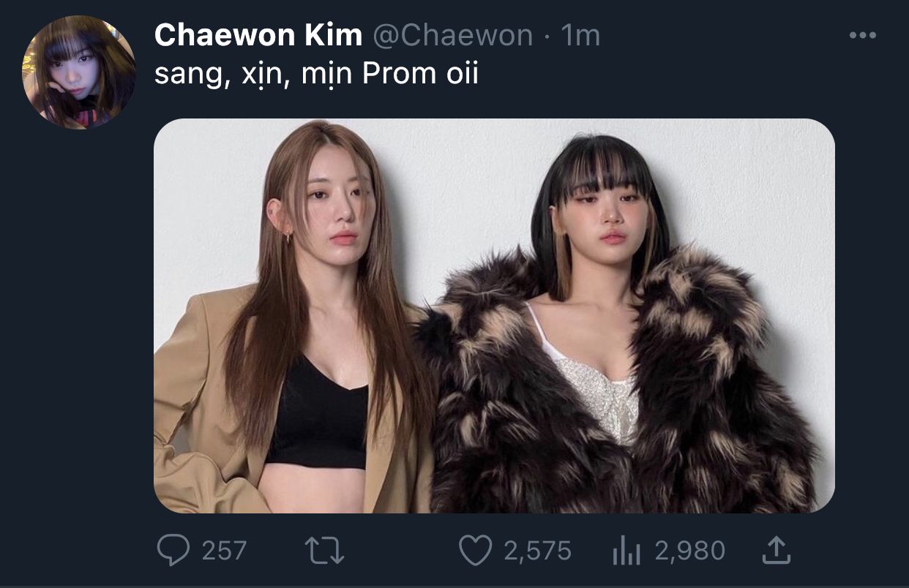Click the 2,575 likes count
Image resolution: width=909 pixels, height=588 pixels.
pyautogui.click(x=537, y=551)
